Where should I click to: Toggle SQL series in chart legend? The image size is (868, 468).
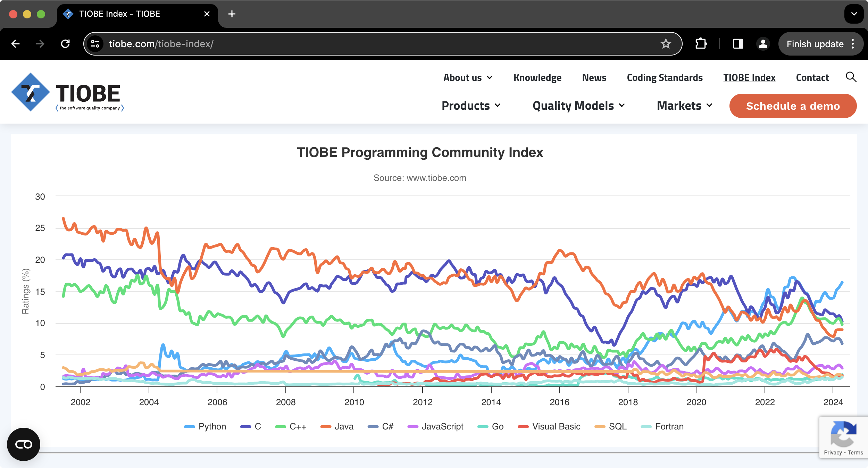click(611, 426)
